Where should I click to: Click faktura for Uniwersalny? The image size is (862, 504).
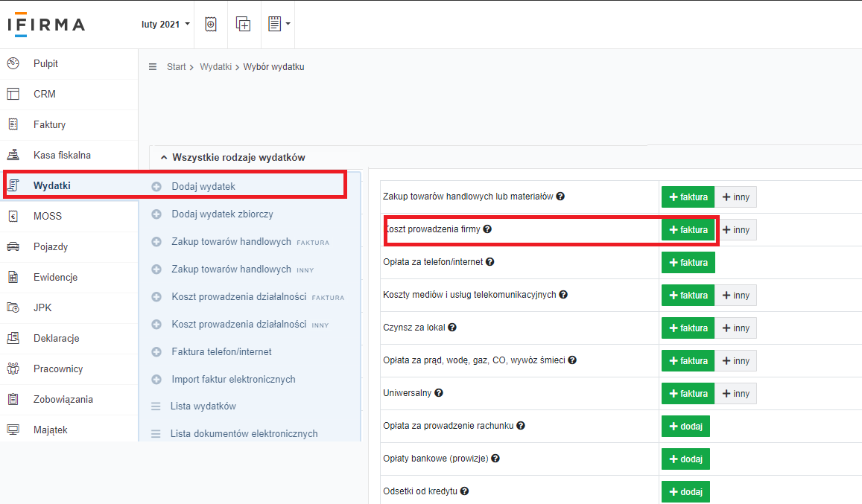688,394
